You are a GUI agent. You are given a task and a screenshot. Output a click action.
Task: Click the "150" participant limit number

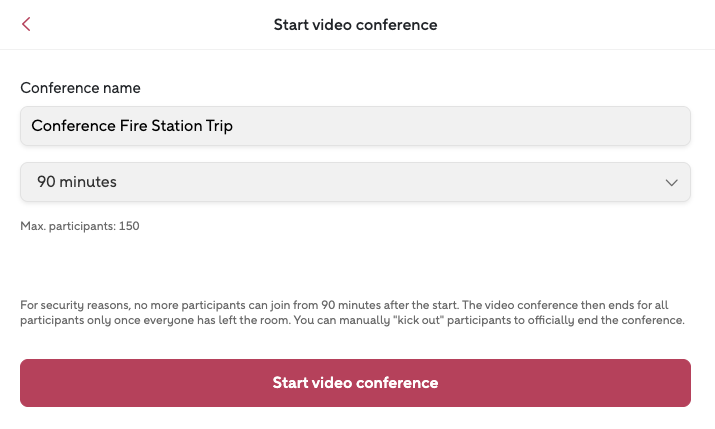click(x=129, y=226)
